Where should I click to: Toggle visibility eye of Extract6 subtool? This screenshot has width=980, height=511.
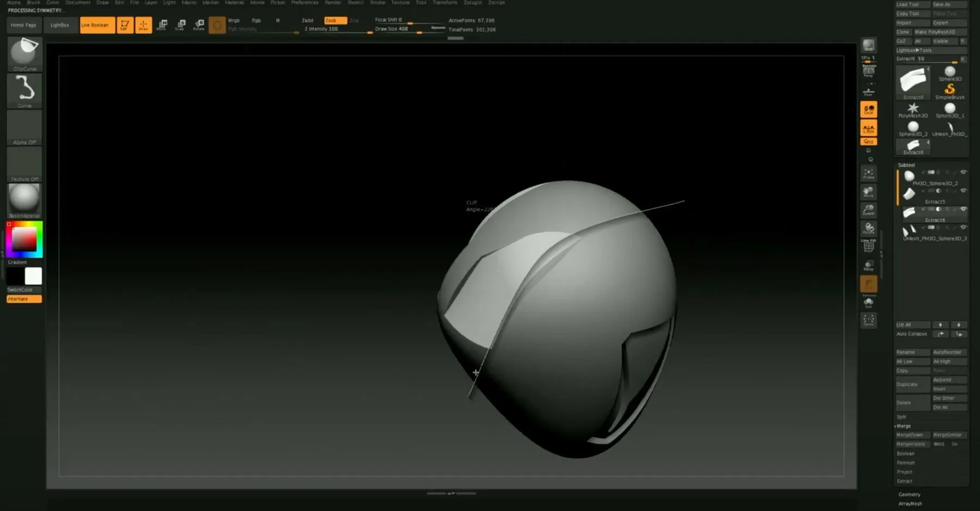point(963,209)
